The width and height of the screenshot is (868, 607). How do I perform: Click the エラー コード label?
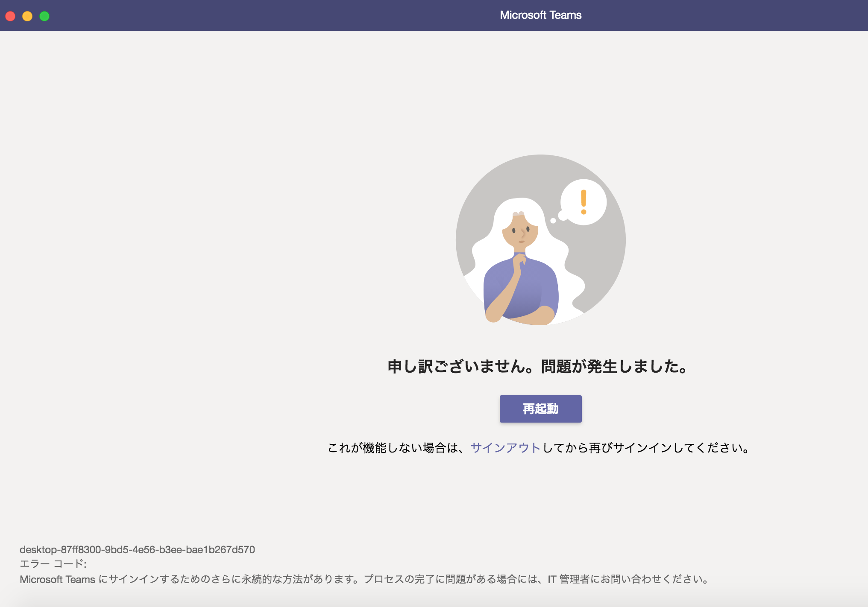[53, 564]
